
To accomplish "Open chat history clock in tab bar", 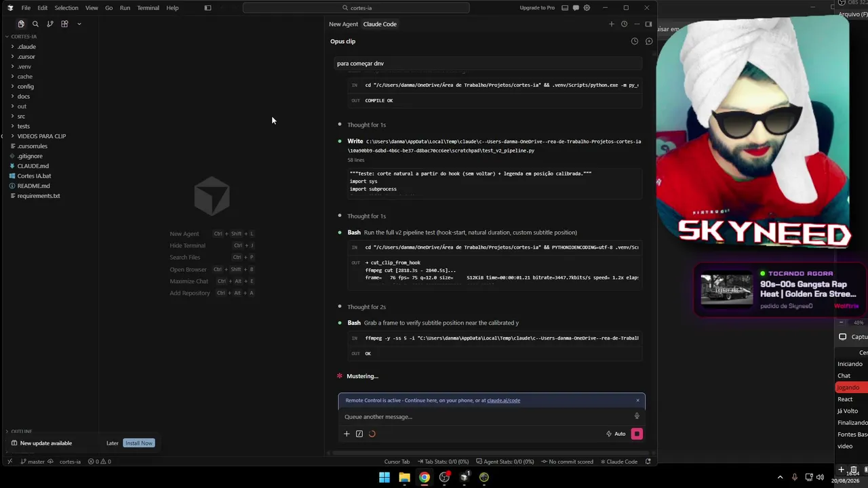I will click(624, 24).
